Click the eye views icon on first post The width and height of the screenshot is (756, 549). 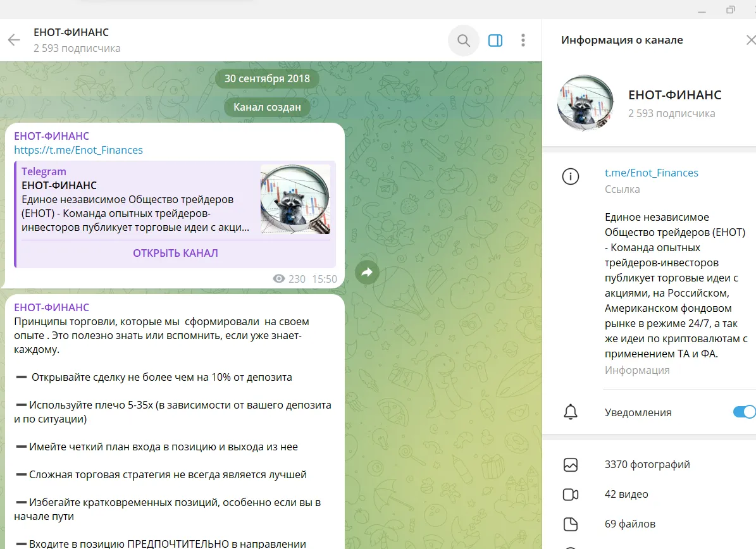coord(279,278)
